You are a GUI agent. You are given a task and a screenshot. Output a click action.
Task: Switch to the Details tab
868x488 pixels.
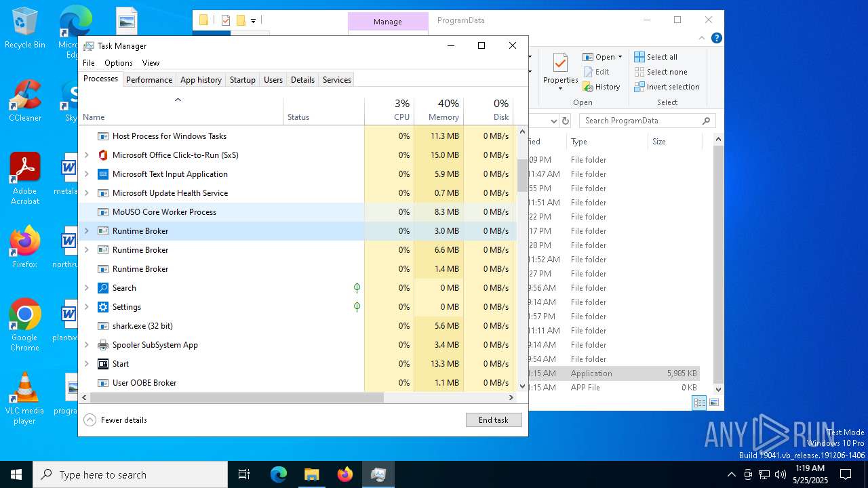[x=302, y=80]
